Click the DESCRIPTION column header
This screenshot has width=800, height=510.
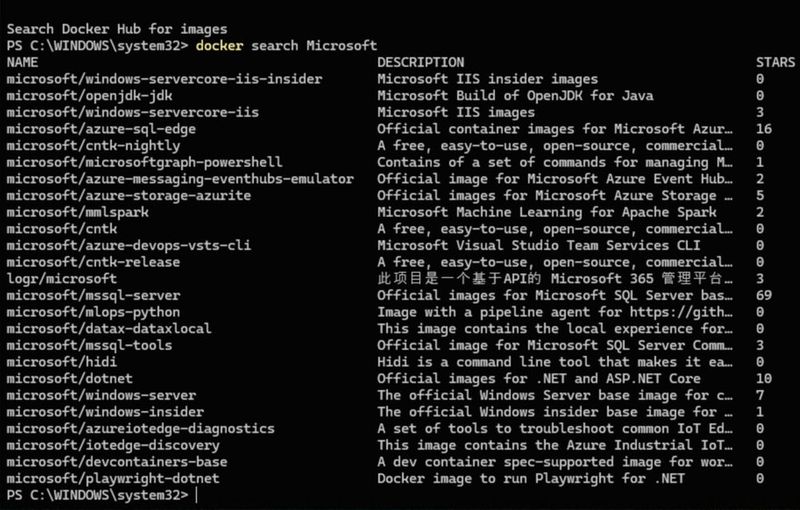click(420, 62)
